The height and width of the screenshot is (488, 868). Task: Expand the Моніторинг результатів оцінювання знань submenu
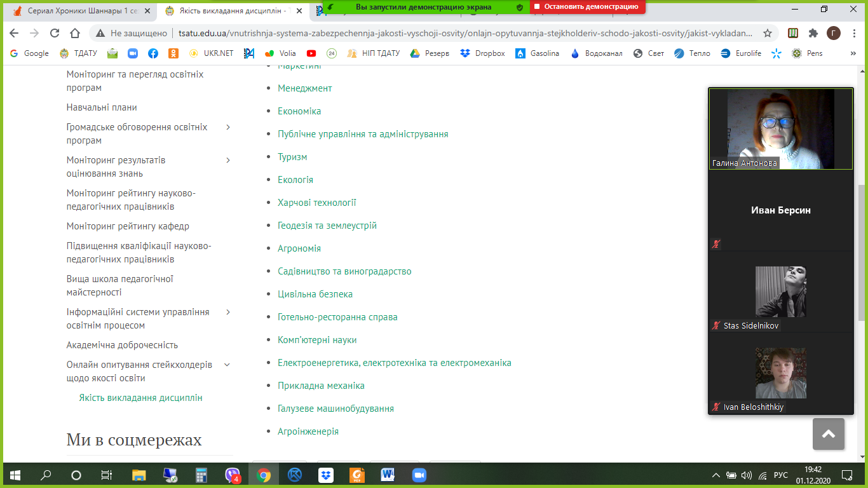coord(228,160)
